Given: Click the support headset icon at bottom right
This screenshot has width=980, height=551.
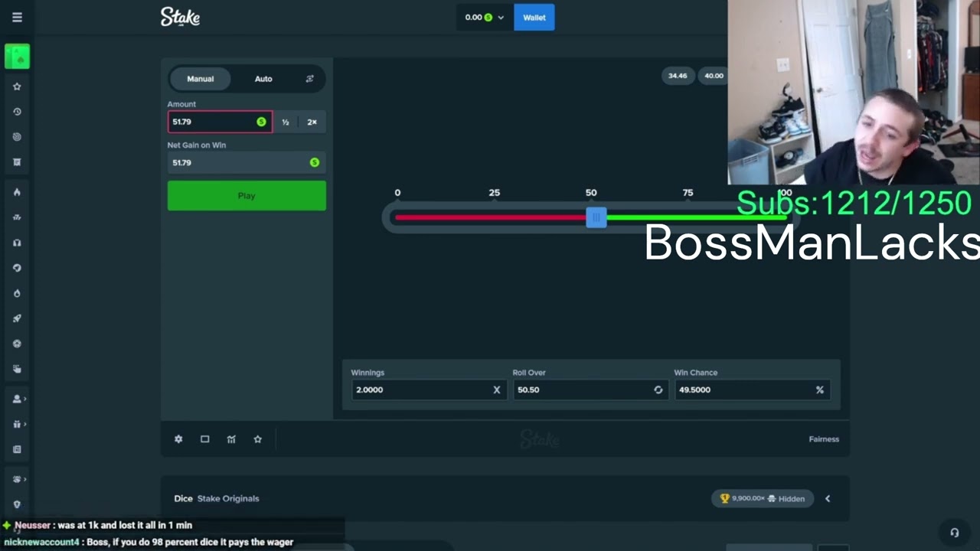Looking at the screenshot, I should (954, 533).
